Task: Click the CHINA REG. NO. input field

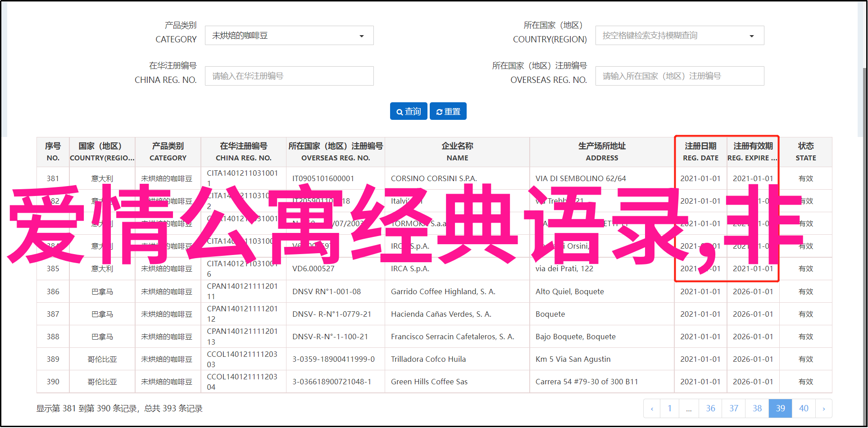Action: point(289,76)
